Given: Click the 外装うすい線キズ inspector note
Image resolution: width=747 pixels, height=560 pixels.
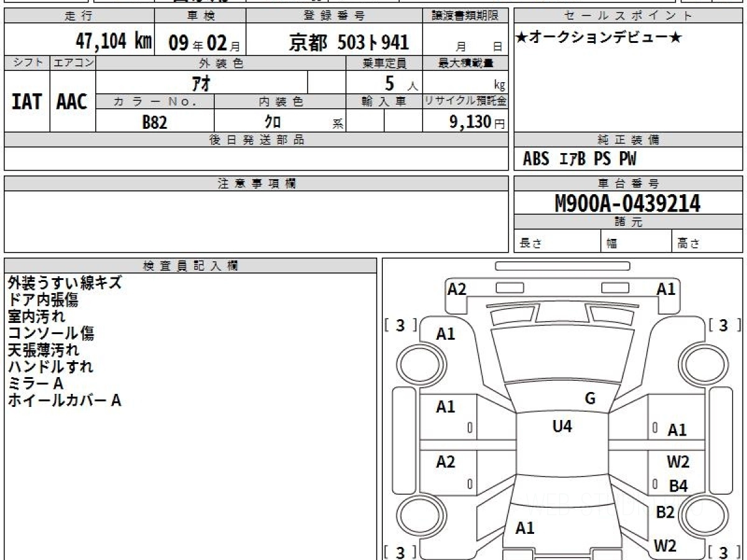Looking at the screenshot, I should [x=65, y=283].
